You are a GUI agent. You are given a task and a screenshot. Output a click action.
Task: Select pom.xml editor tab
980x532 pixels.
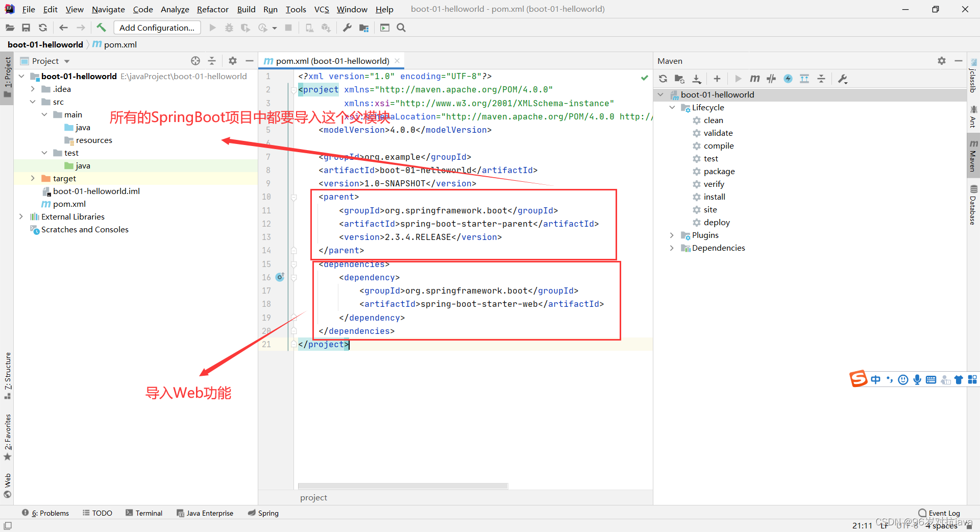point(332,61)
